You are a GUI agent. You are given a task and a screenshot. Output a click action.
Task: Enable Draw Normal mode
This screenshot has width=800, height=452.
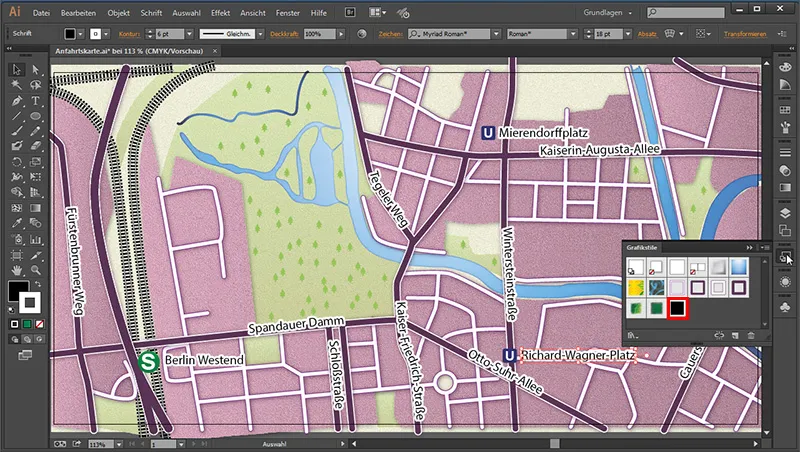point(15,339)
